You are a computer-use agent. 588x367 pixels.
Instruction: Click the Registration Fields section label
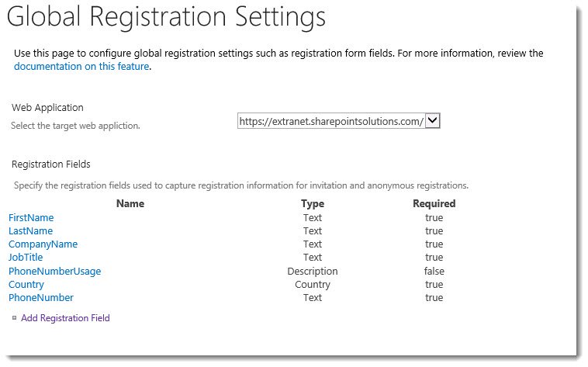coord(51,164)
